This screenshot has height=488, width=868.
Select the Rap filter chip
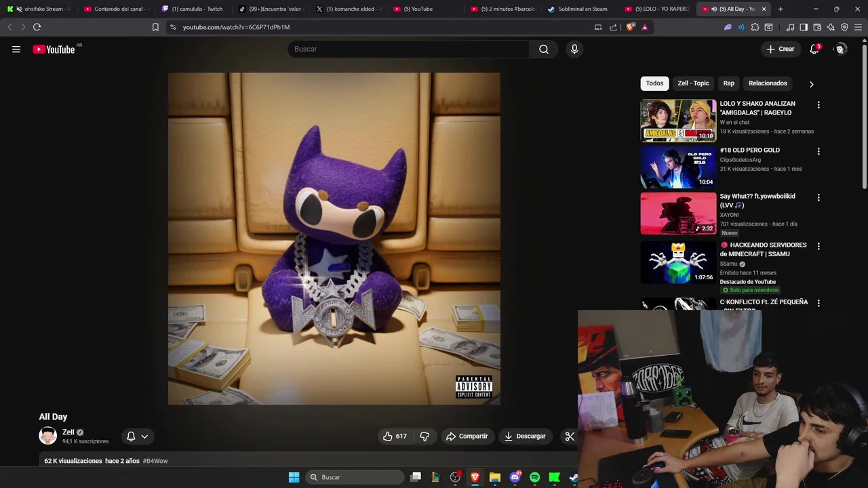coord(729,83)
